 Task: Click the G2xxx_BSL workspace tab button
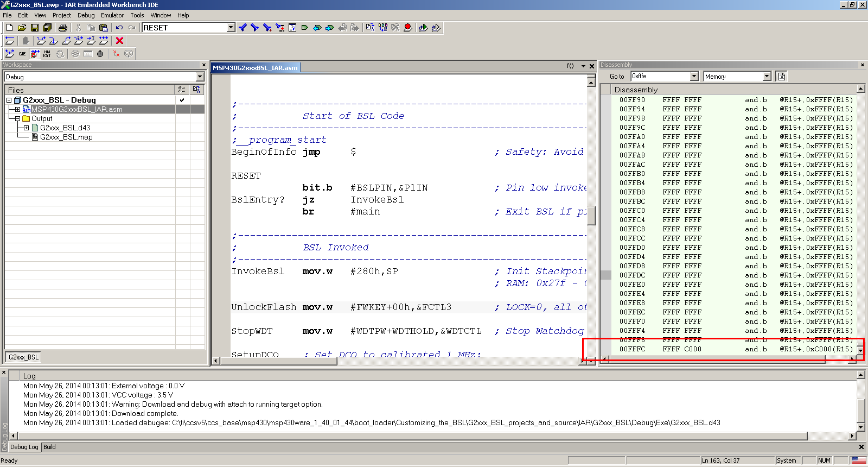pos(23,357)
